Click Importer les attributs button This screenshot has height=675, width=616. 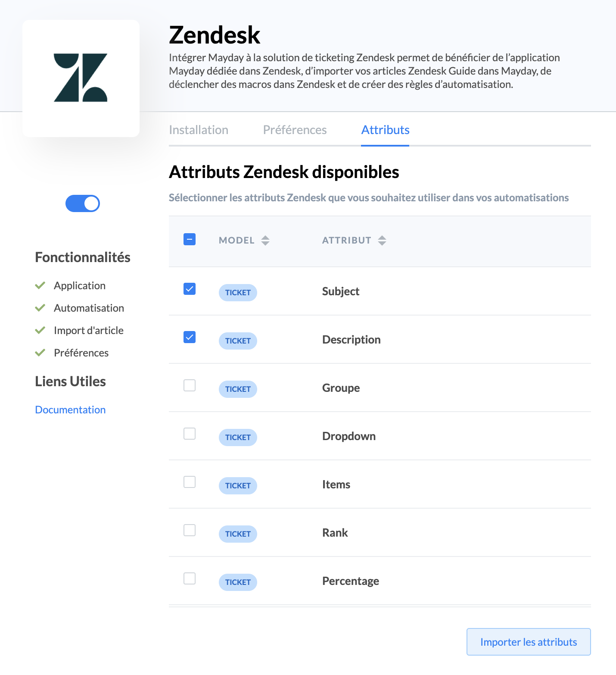pyautogui.click(x=529, y=642)
